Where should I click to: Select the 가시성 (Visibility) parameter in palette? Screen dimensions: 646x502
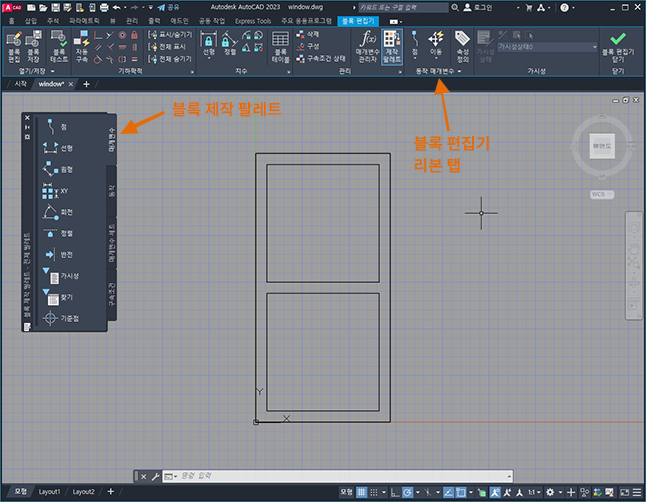coord(60,276)
